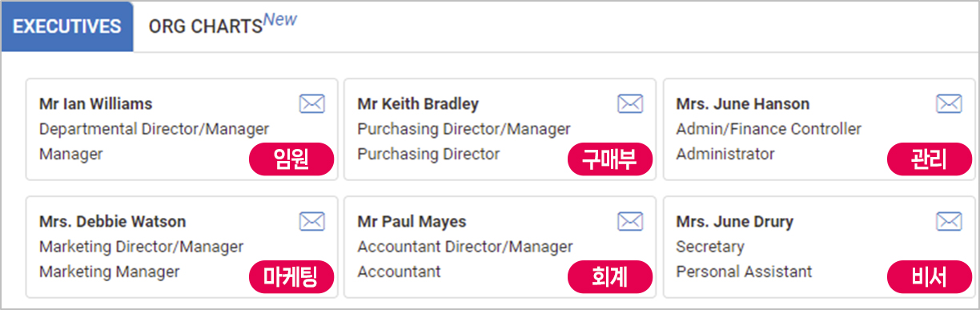Open Mr Keith Bradley name link

pyautogui.click(x=418, y=104)
